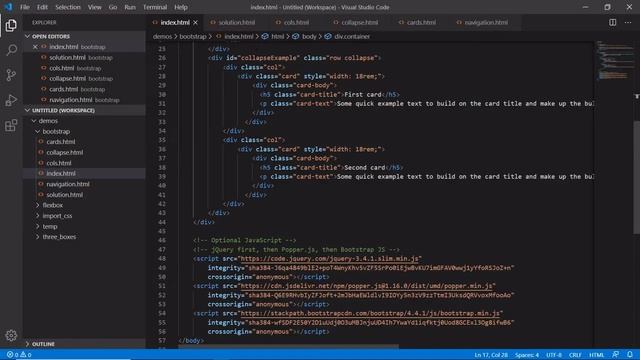The width and height of the screenshot is (640, 360).
Task: Open the Go menu
Action: tap(113, 7)
